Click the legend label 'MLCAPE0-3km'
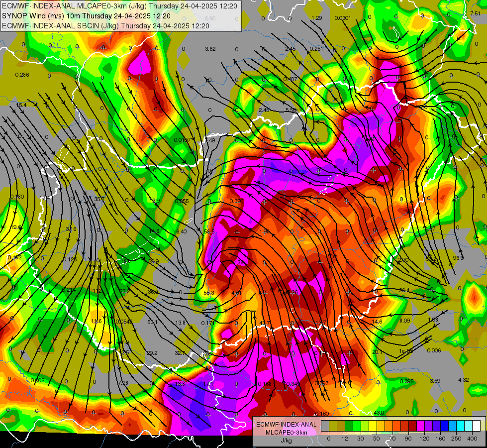 287,433
